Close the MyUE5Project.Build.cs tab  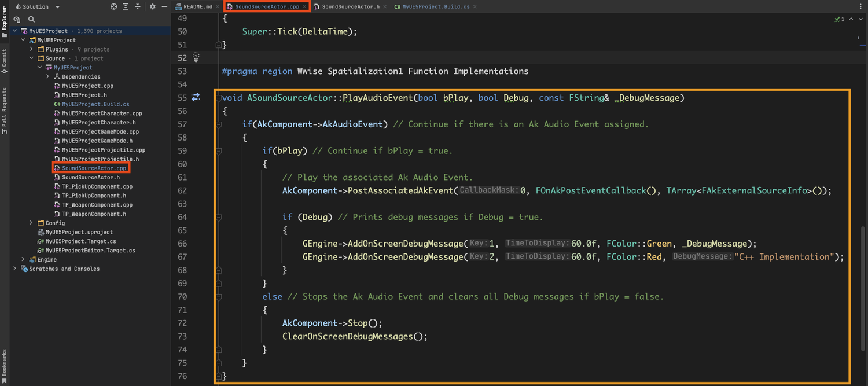(474, 6)
